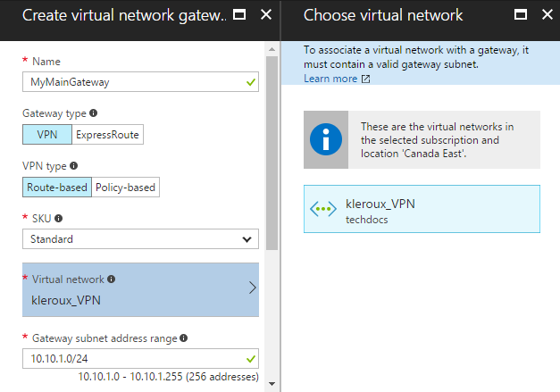Viewport: 560px width, 392px height.
Task: Expand Virtual network selector chevron
Action: point(252,288)
